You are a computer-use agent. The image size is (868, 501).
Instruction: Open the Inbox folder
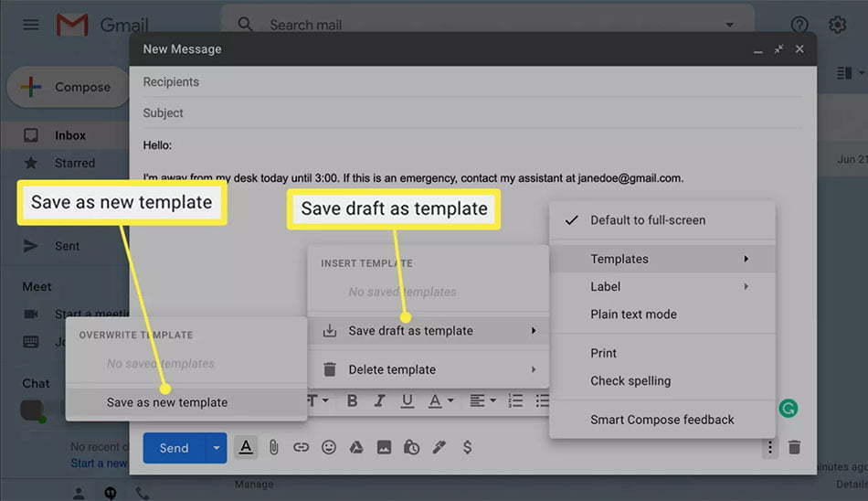click(x=69, y=135)
